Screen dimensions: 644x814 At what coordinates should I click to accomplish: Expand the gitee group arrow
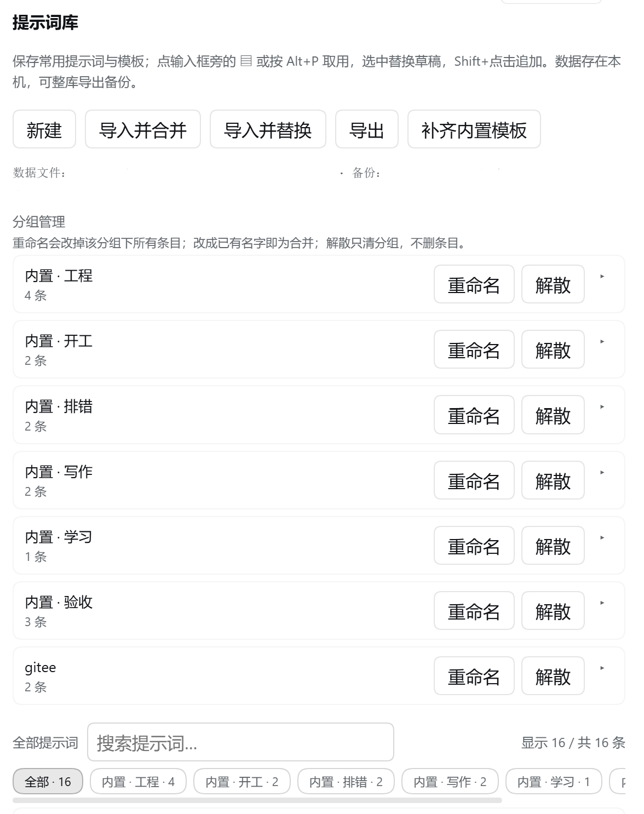[602, 668]
